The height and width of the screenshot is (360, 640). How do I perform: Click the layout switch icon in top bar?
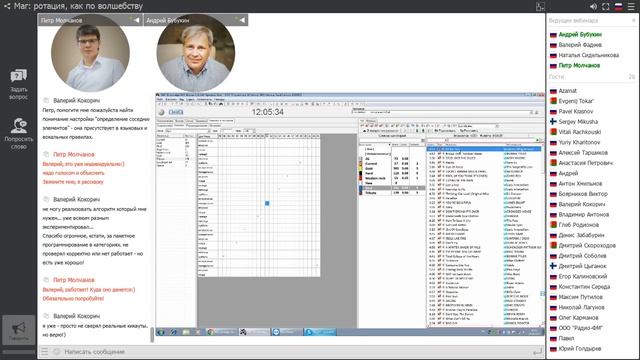540,7
